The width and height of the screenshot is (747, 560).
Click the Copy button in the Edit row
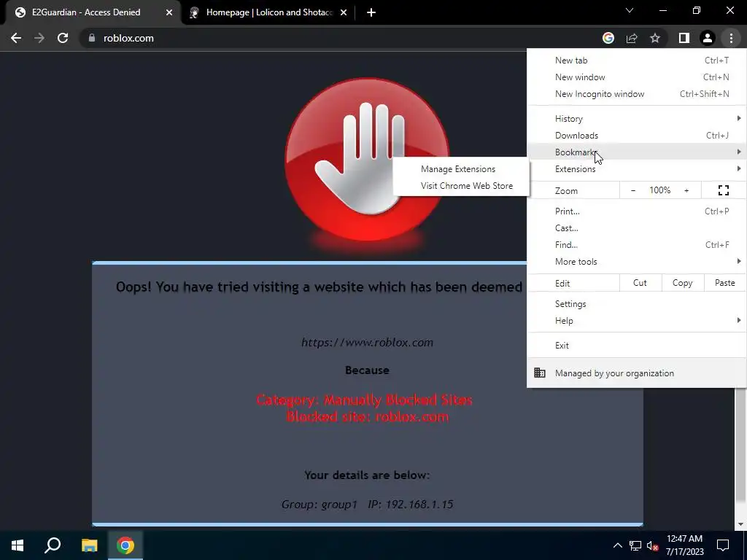tap(682, 283)
